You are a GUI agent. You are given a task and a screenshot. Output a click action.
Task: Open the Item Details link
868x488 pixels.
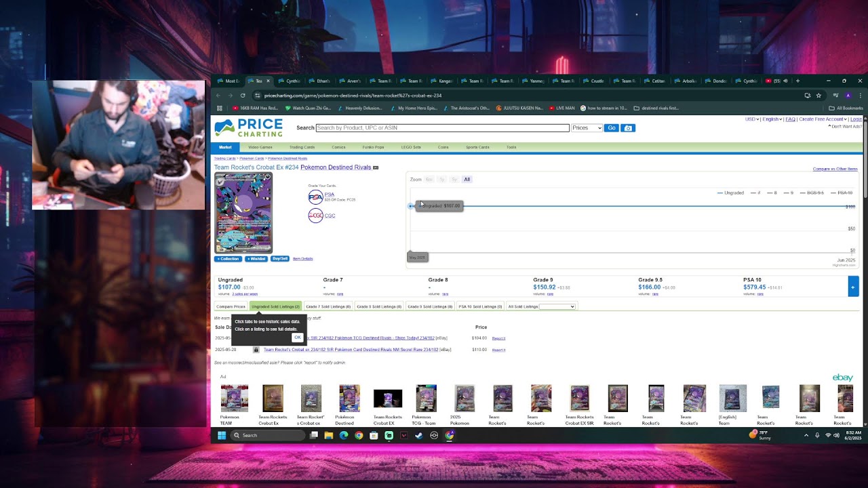302,259
